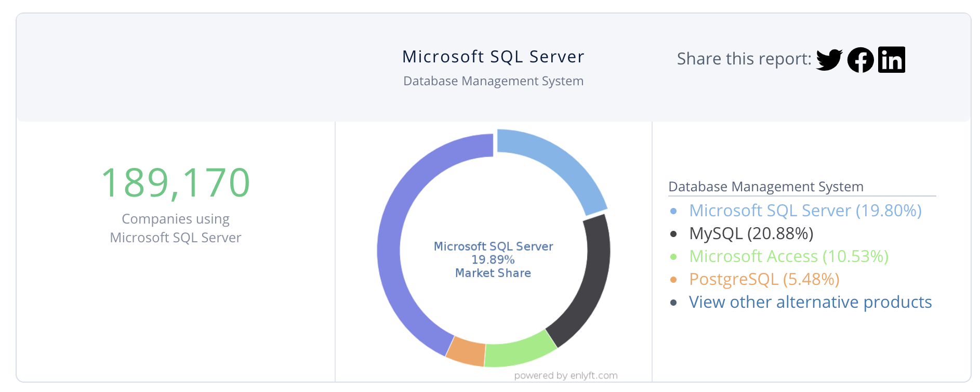The height and width of the screenshot is (392, 980).
Task: Open the MySQL (20.88%) legend entry
Action: tap(751, 233)
